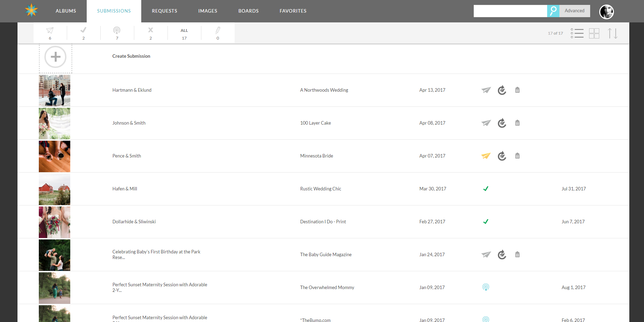
Task: Open the Boards tab
Action: click(x=249, y=11)
